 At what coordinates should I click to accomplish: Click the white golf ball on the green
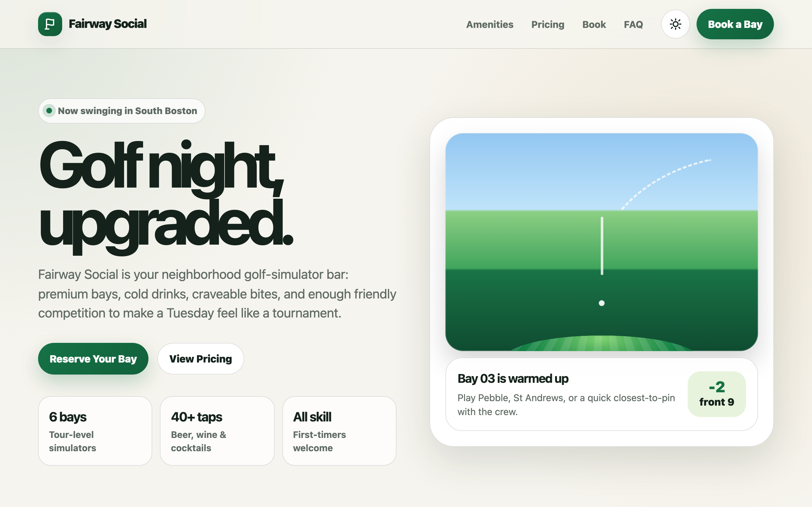pyautogui.click(x=602, y=303)
